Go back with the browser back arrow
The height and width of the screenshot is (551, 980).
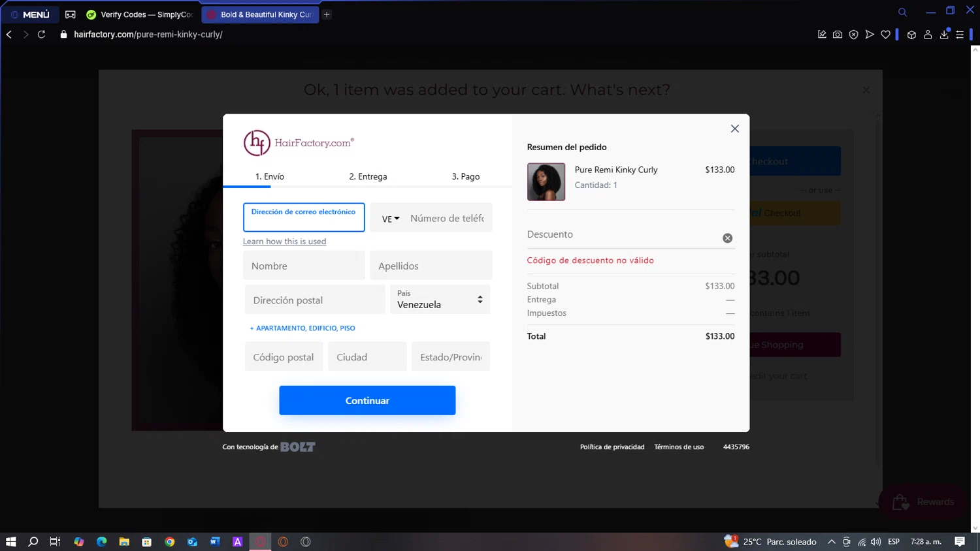coord(9,35)
